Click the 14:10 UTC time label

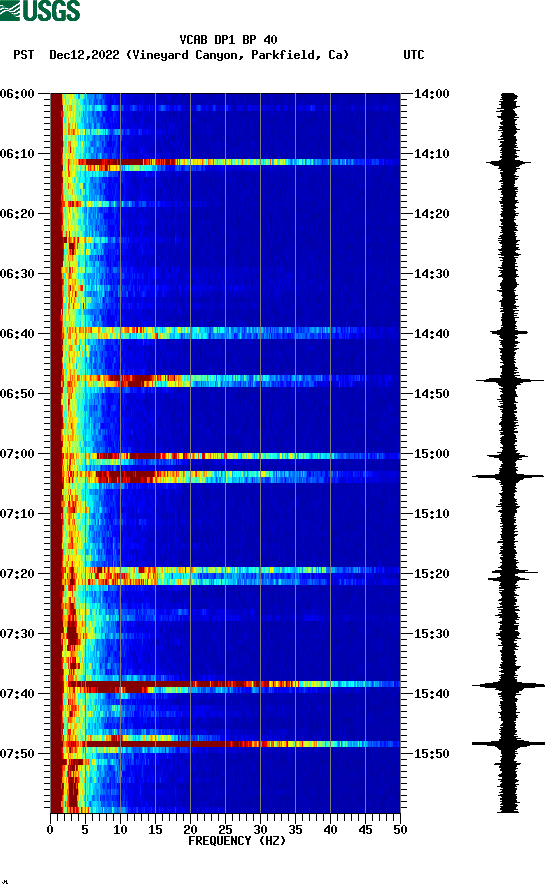[431, 154]
